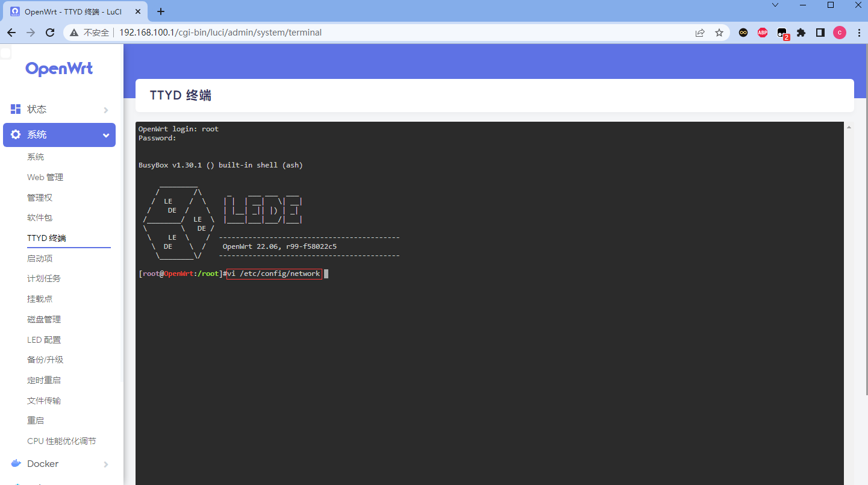Open the profile avatar menu
Viewport: 868px width, 485px height.
tap(840, 33)
